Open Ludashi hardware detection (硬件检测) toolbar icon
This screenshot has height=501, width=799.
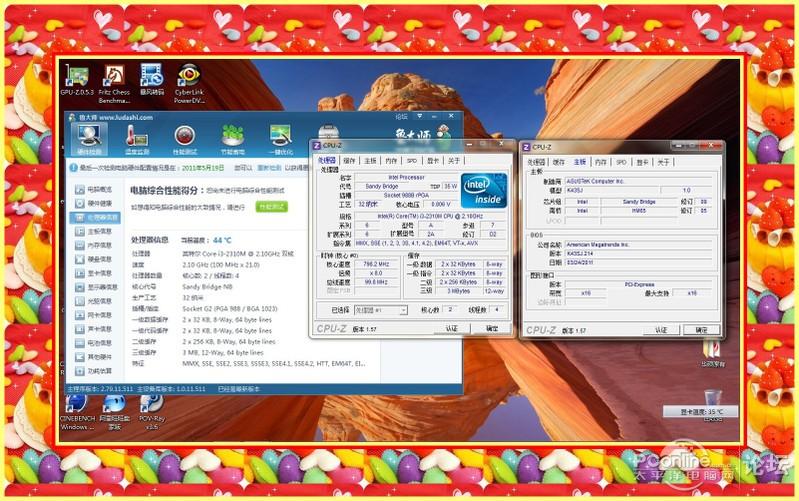pyautogui.click(x=89, y=139)
